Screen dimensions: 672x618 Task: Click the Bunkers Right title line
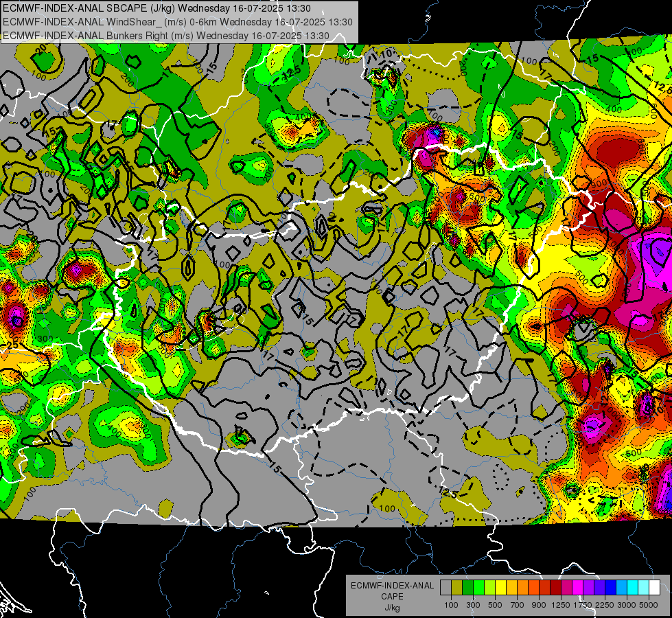pos(166,36)
